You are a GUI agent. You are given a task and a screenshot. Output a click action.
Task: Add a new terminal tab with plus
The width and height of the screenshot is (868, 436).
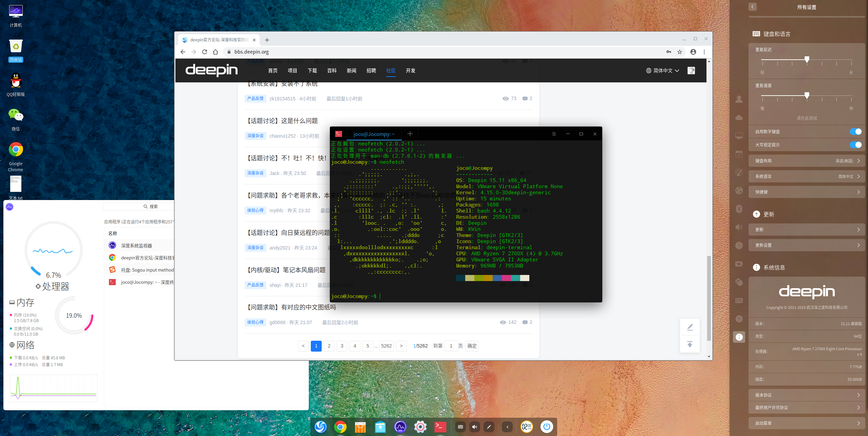coord(410,134)
